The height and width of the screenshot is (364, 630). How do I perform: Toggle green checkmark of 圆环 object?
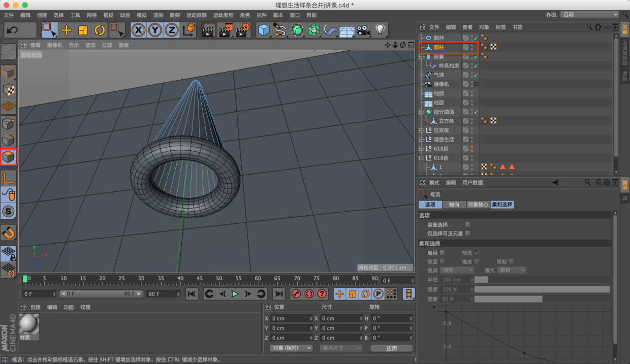[x=476, y=38]
